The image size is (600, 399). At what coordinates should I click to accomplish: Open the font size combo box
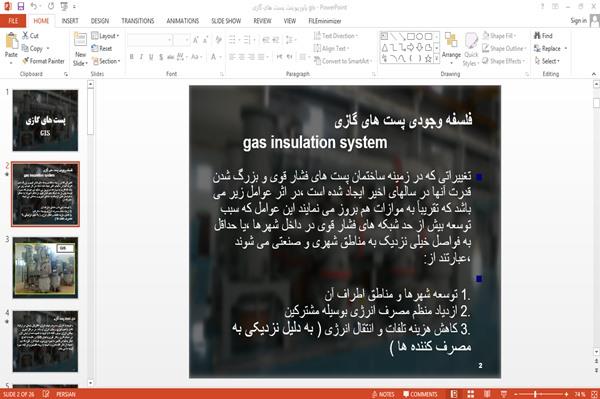[x=181, y=39]
